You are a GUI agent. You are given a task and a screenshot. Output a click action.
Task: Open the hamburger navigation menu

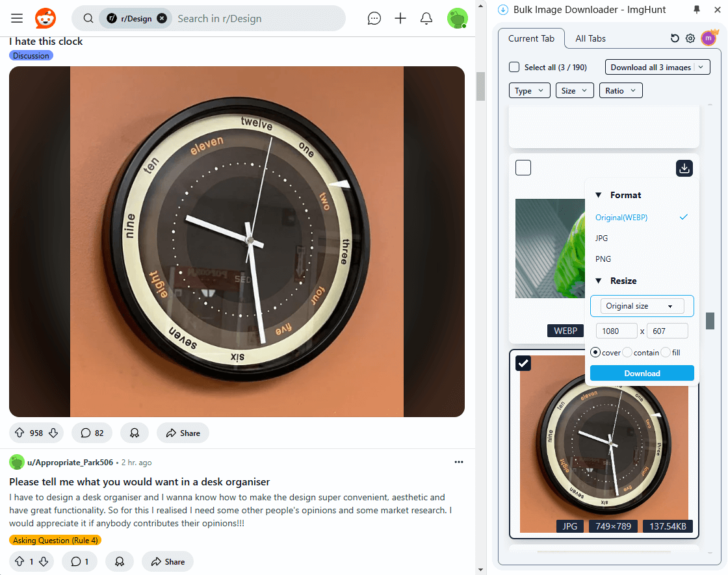(17, 18)
